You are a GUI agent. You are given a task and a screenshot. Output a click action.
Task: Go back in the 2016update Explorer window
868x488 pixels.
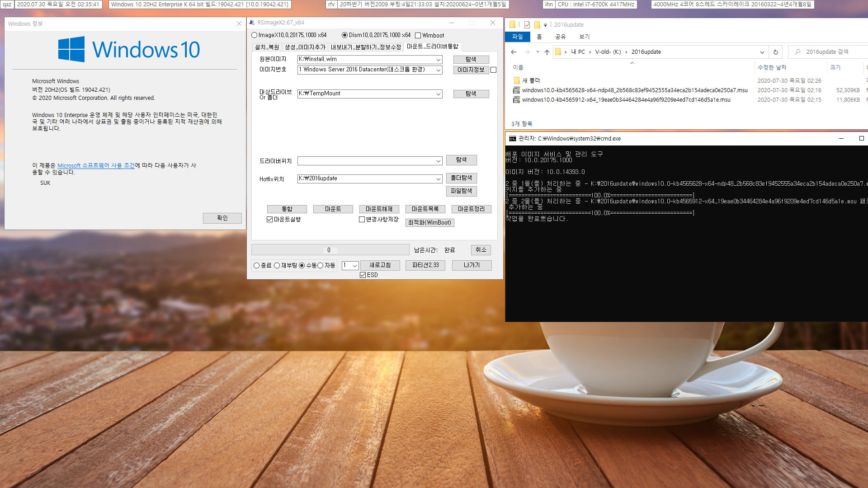pyautogui.click(x=514, y=52)
